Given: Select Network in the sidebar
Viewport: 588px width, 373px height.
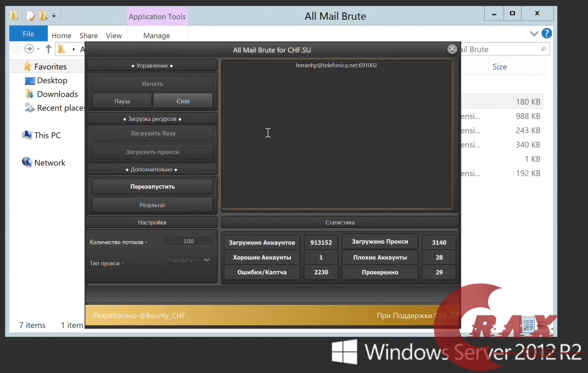Looking at the screenshot, I should click(x=49, y=163).
